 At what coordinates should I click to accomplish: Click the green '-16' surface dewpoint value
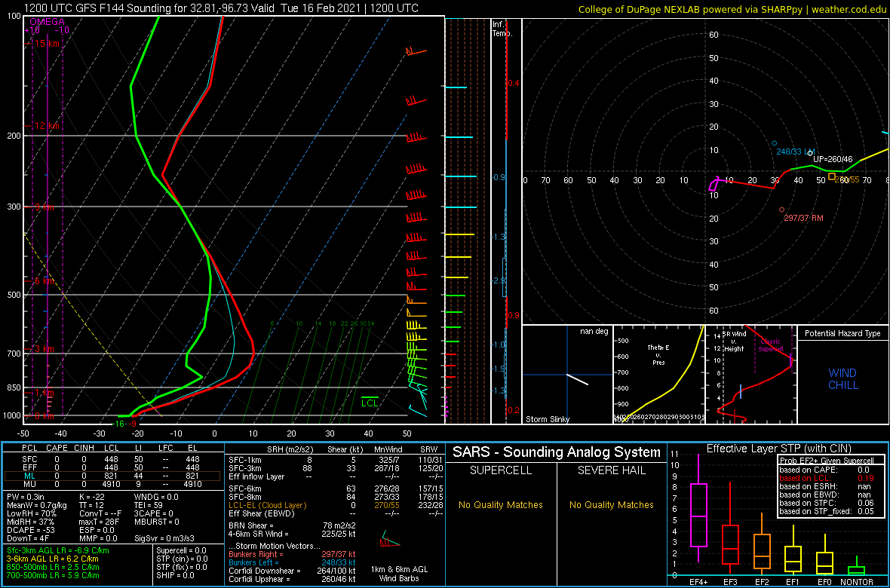click(x=120, y=424)
